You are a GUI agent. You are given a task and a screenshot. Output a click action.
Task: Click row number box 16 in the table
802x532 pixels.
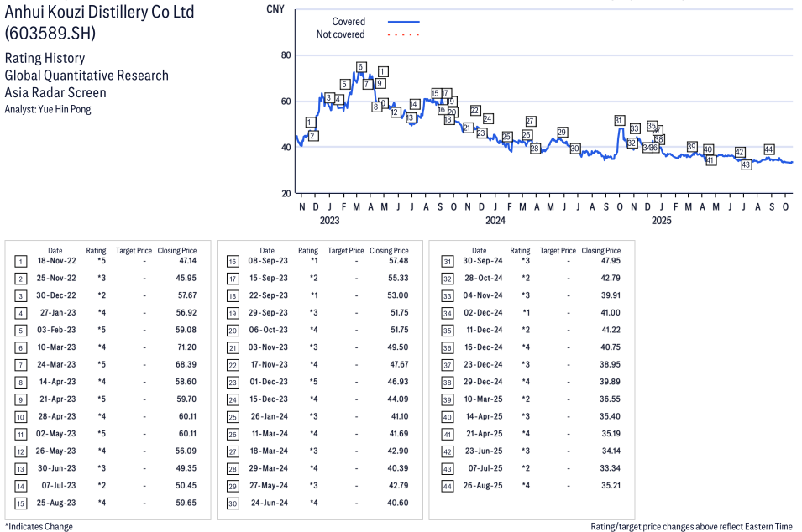point(232,262)
